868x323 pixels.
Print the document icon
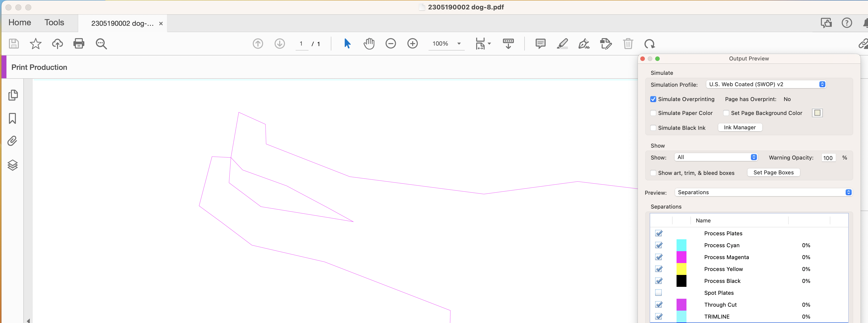79,44
